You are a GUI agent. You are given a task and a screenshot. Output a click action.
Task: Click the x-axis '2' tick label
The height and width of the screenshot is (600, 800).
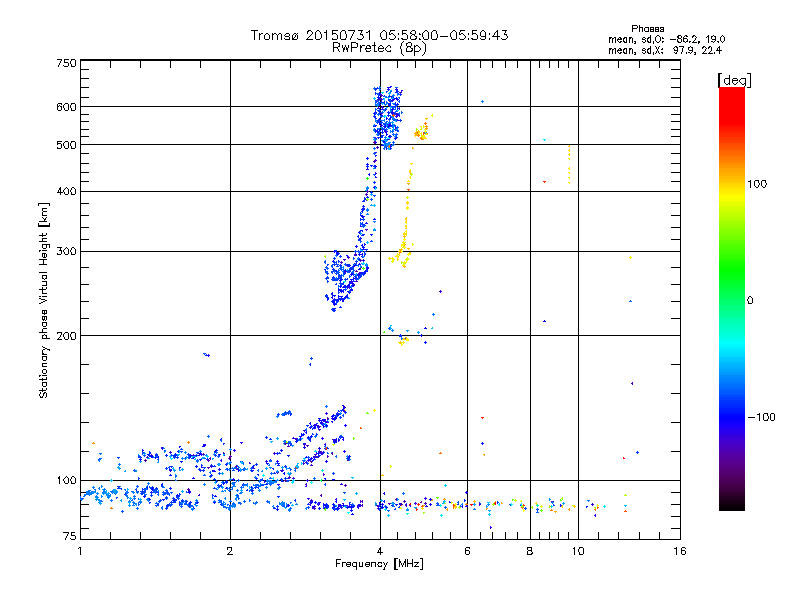click(230, 551)
